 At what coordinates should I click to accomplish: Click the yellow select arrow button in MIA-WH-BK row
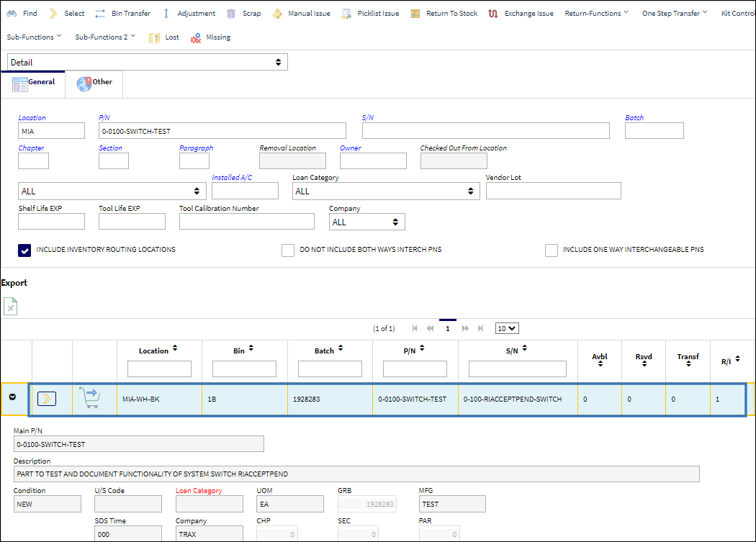pyautogui.click(x=47, y=399)
